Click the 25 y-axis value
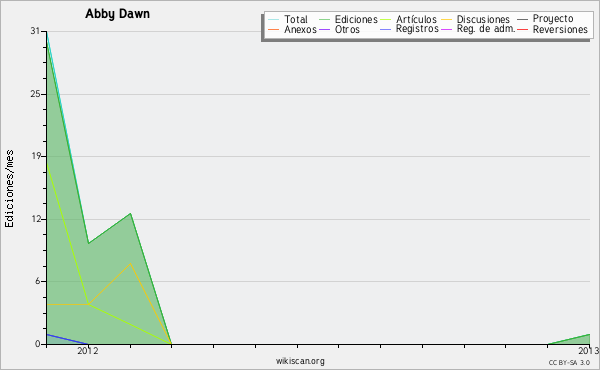This screenshot has height=370, width=600. pyautogui.click(x=35, y=94)
